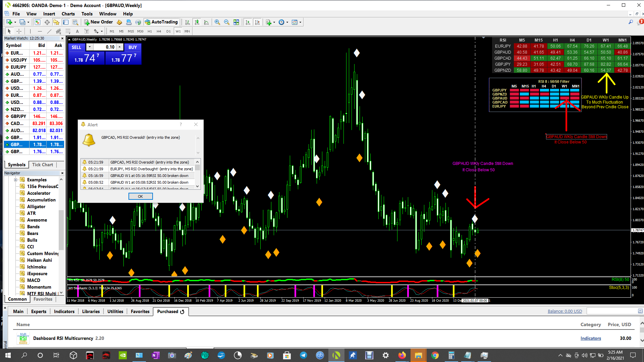
Task: Click the Zoom Out magnifier icon
Action: click(227, 22)
